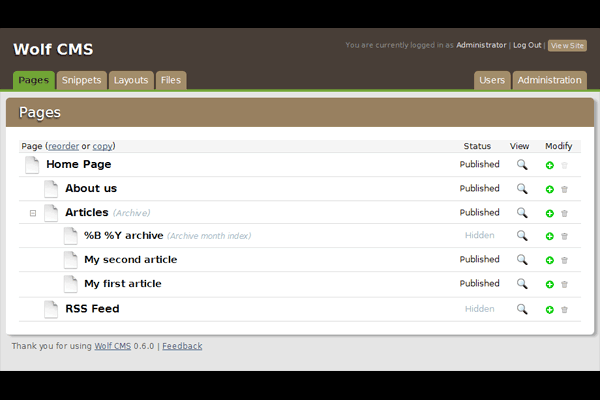Image resolution: width=600 pixels, height=400 pixels.
Task: Preview My first article with magnifier icon
Action: (521, 284)
